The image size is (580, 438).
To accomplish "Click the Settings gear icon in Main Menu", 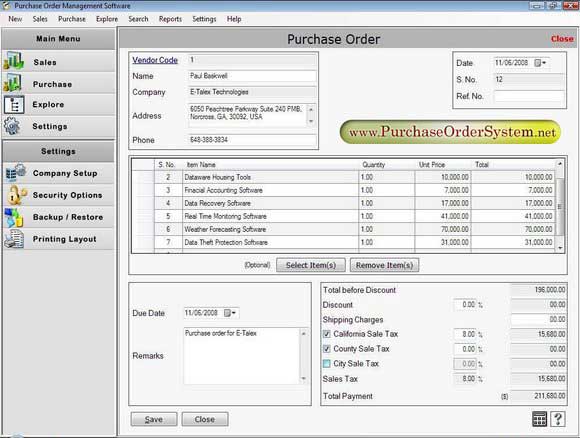I will click(x=12, y=126).
